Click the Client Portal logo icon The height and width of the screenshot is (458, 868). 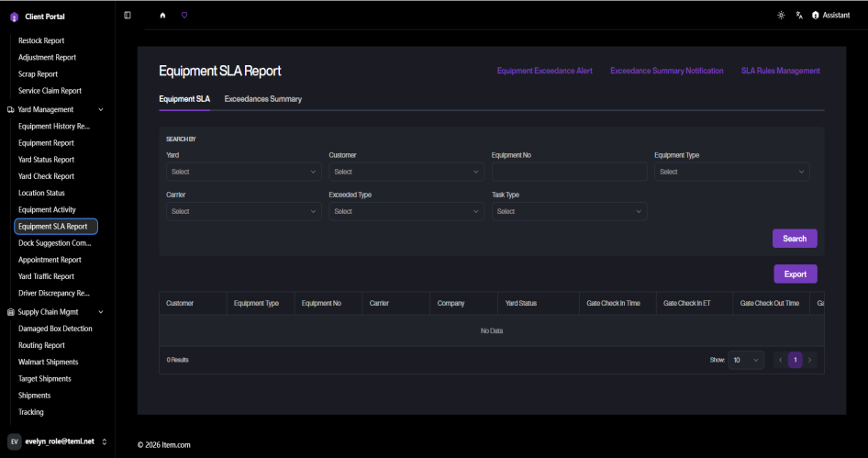point(15,17)
